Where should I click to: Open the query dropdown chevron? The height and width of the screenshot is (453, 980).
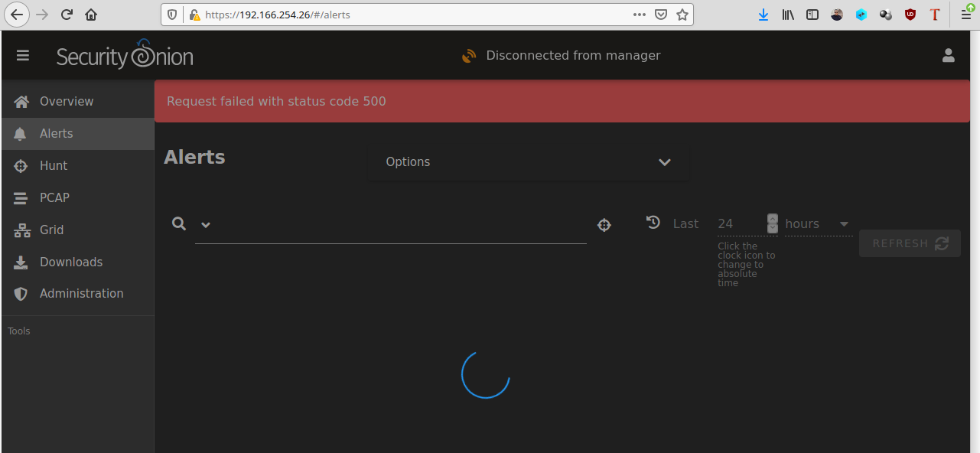tap(205, 224)
